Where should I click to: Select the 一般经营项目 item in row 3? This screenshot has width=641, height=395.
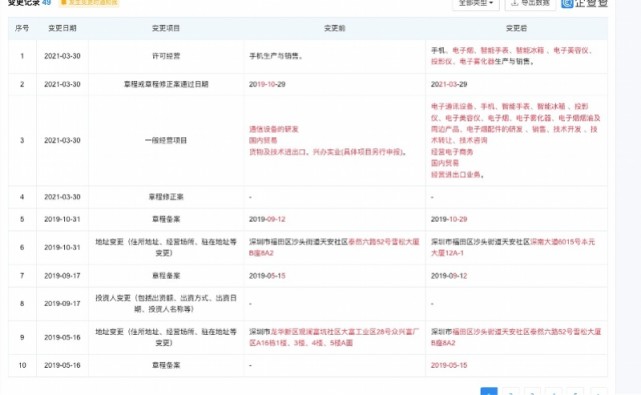(166, 140)
